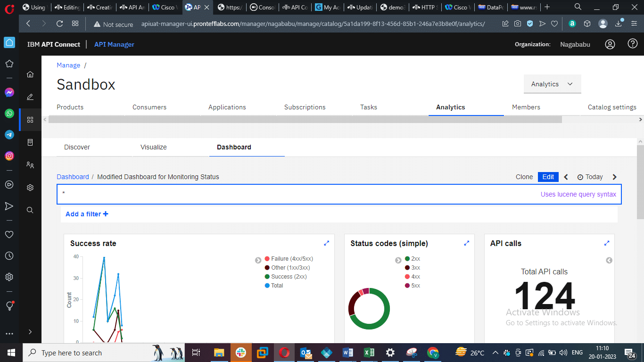Screen dimensions: 644x362
Task: Reload the page with browser refresh icon
Action: [59, 24]
